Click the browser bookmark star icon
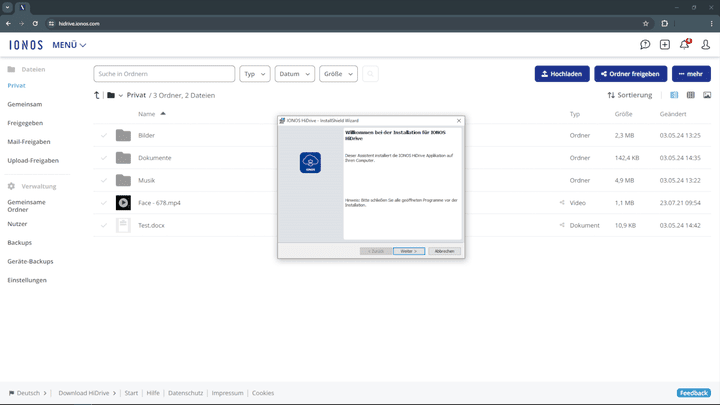720x405 pixels. click(646, 23)
